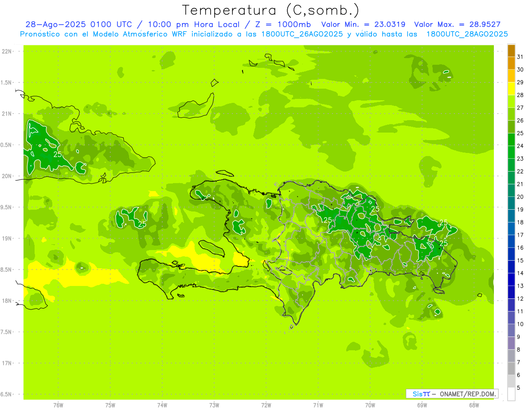Screen dimensions: 532x411
Task: Click the legend value "12"
Action: pyautogui.click(x=520, y=298)
